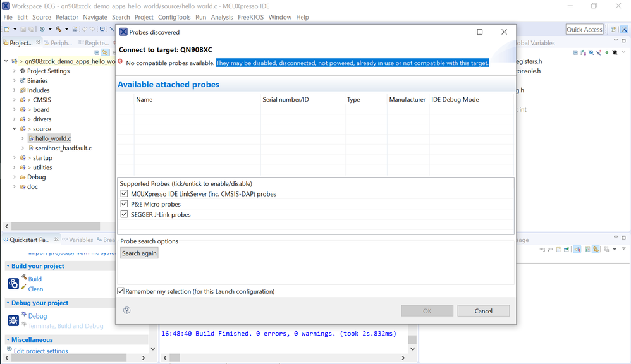Click the help question mark icon in dialog
This screenshot has width=631, height=364.
pyautogui.click(x=126, y=310)
